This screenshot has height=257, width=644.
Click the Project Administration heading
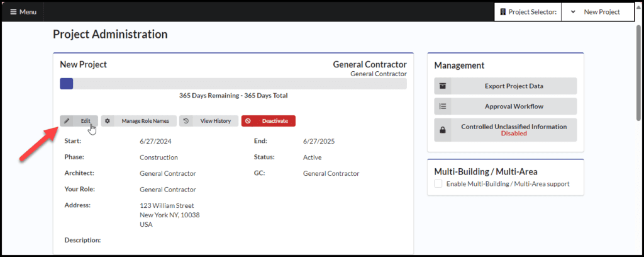coord(110,34)
